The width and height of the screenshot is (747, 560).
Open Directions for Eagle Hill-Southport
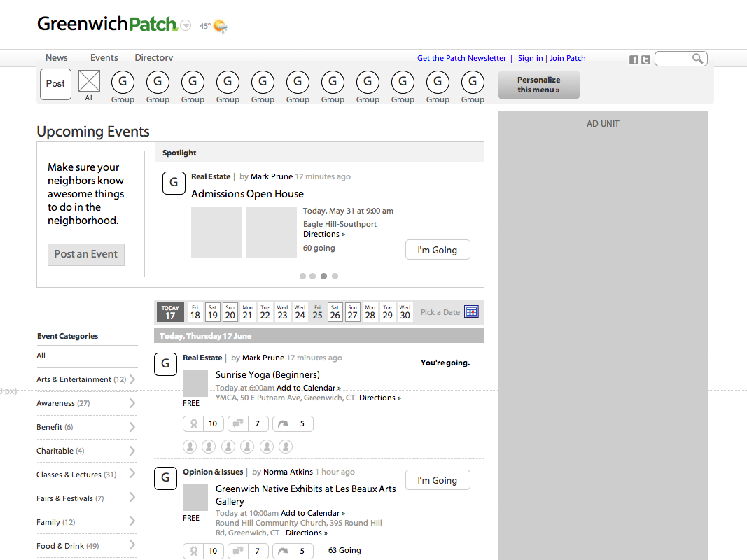(324, 234)
